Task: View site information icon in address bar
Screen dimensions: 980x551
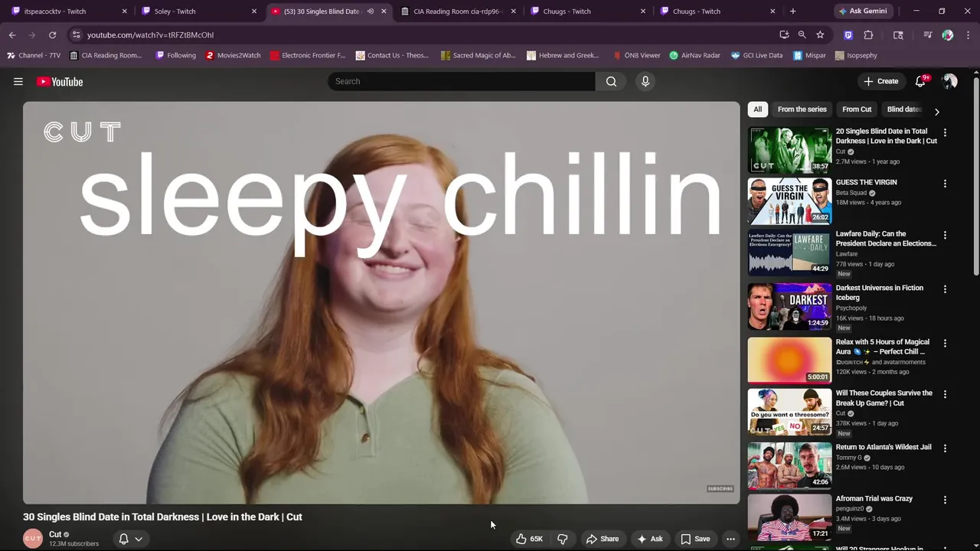Action: point(75,34)
